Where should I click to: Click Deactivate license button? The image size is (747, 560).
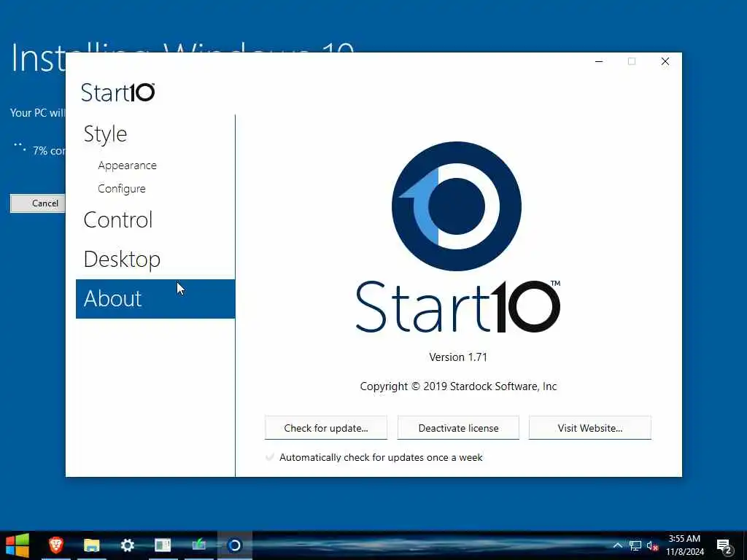click(458, 427)
